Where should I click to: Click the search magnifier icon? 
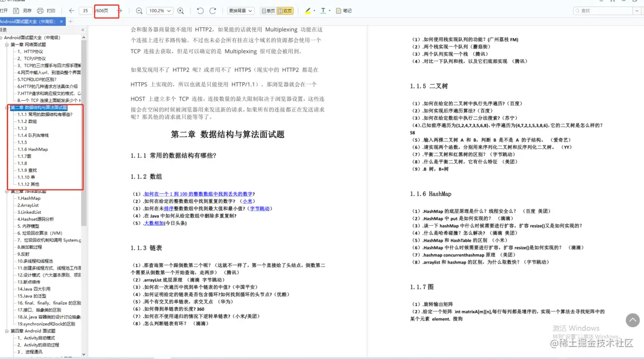[x=578, y=10]
